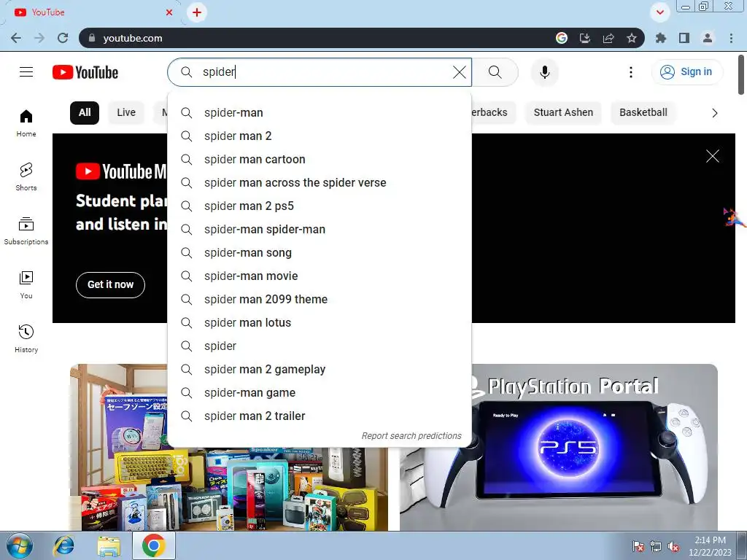Start voice search with the microphone

544,72
